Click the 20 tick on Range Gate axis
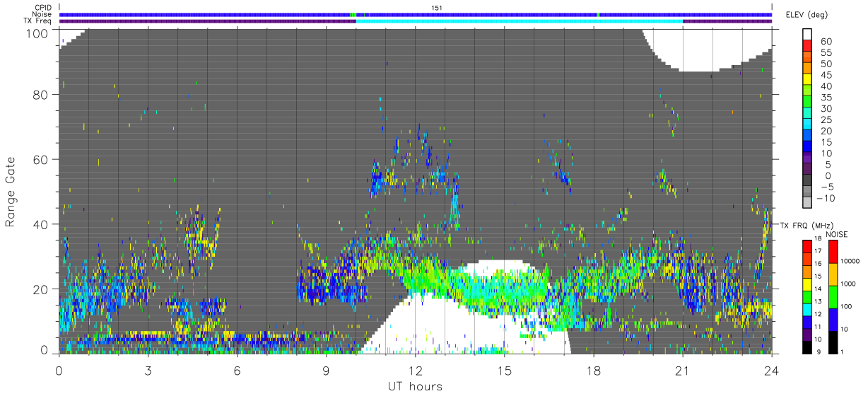 click(x=41, y=289)
